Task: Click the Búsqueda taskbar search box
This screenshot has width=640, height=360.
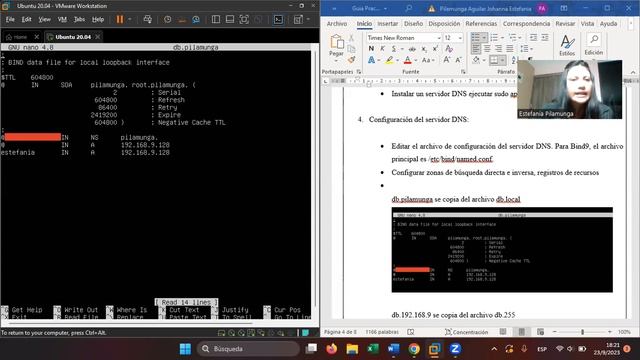Action: tap(249, 349)
